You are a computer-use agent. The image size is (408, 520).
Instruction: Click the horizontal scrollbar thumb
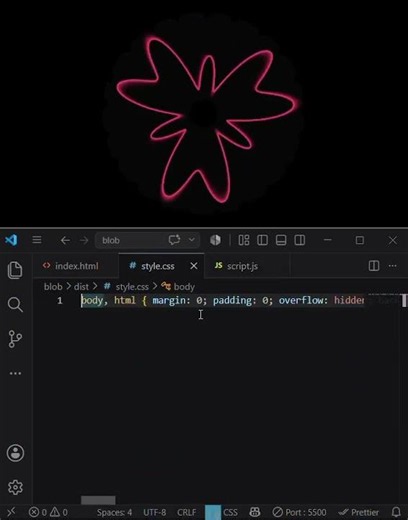(98, 500)
